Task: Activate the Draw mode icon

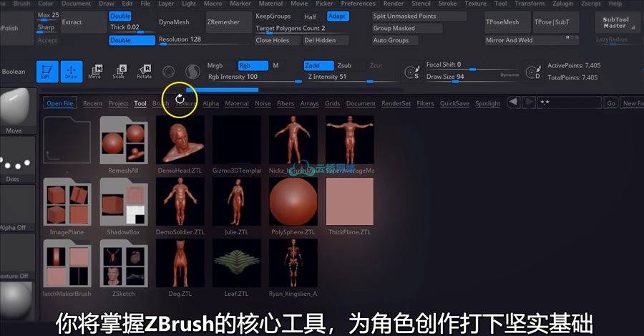Action: (72, 72)
